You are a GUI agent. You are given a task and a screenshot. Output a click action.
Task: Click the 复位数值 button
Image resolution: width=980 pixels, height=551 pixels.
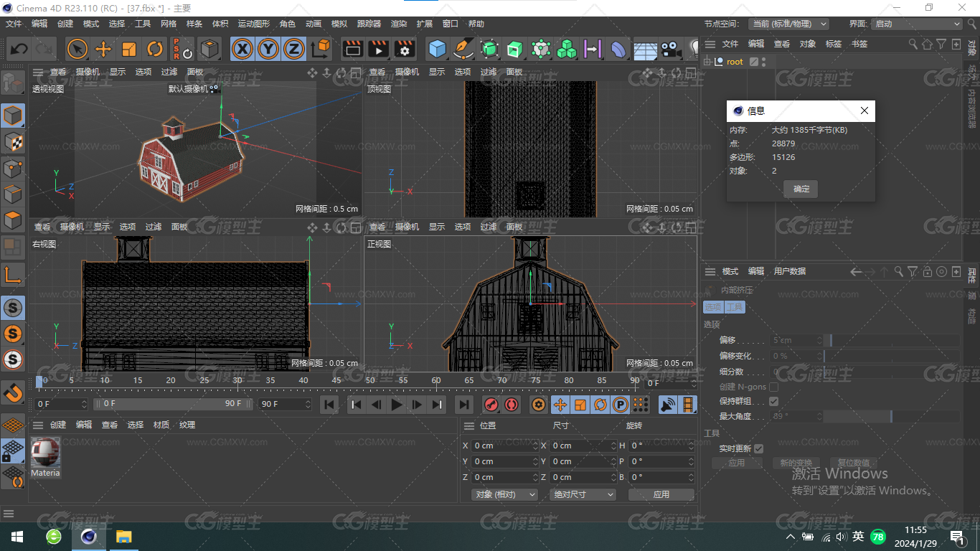pos(853,463)
